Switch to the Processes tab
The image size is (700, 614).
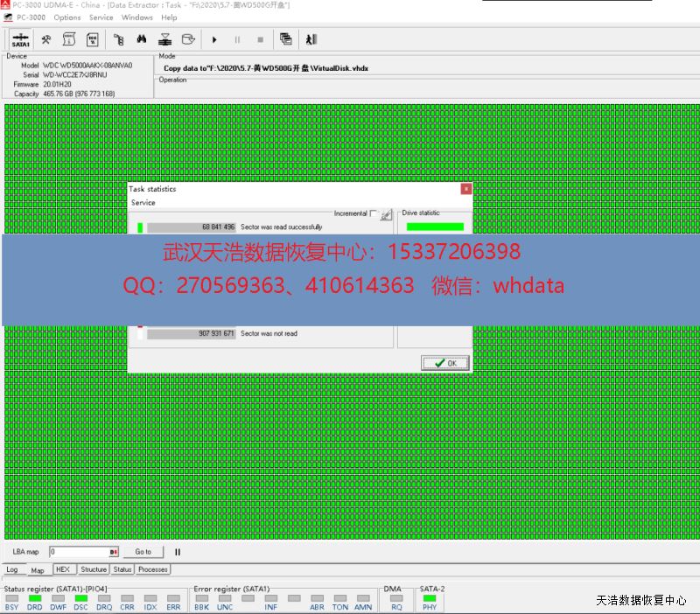click(152, 569)
